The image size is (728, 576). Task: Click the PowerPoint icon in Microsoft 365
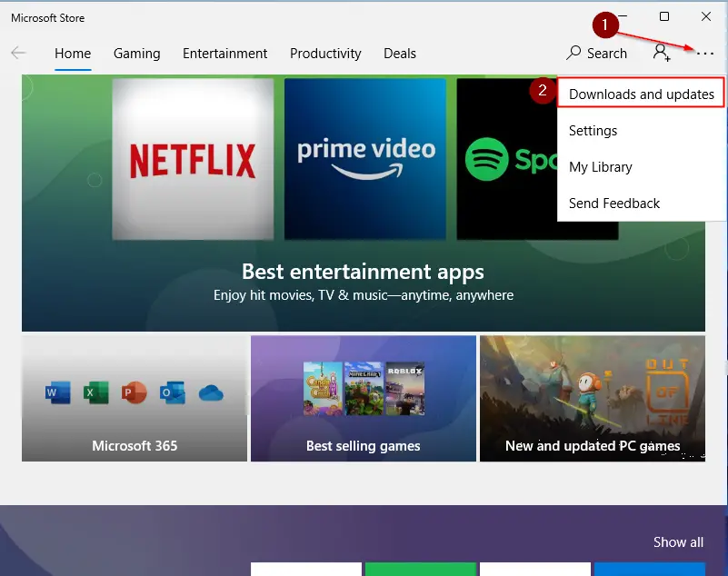[135, 392]
